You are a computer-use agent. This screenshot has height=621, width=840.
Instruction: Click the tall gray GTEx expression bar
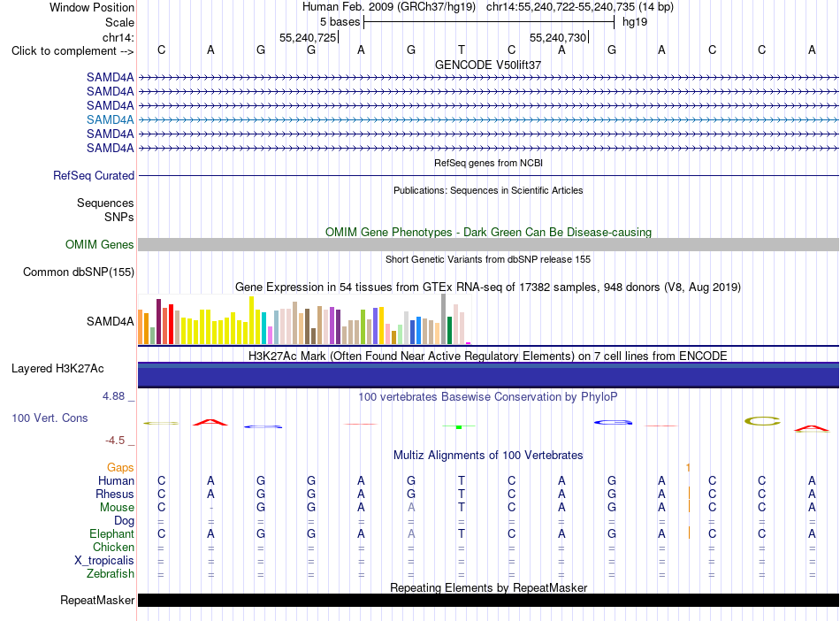(444, 318)
